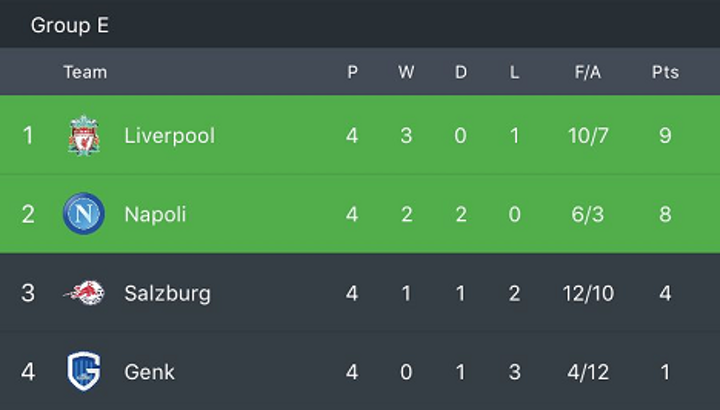Click the Team column header
This screenshot has width=720, height=410.
tap(85, 72)
